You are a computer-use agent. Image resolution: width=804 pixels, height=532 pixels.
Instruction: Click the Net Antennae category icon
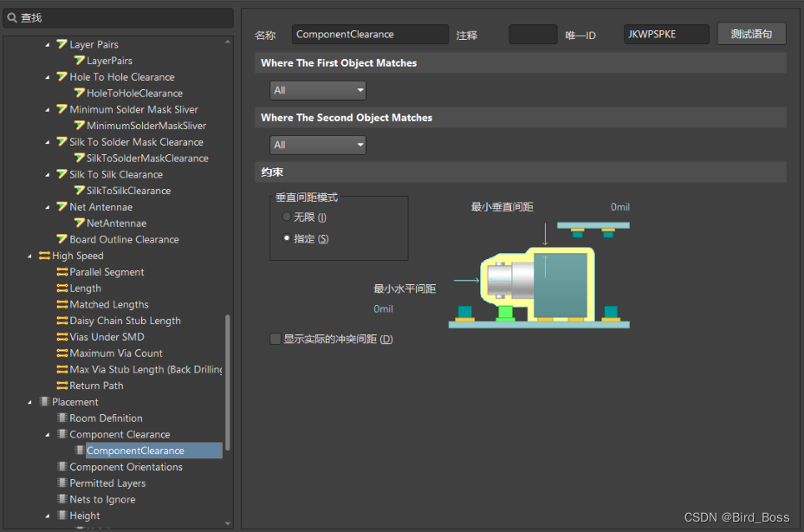[62, 207]
